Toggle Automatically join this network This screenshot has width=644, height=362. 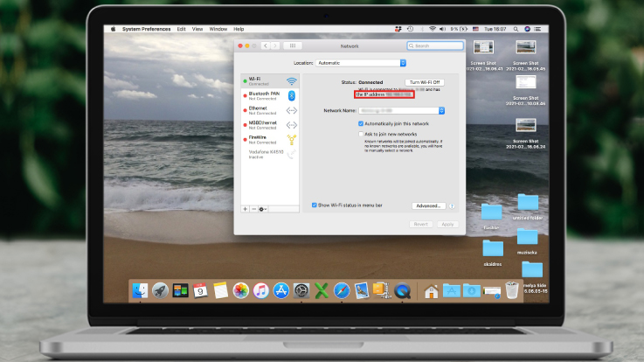[361, 124]
